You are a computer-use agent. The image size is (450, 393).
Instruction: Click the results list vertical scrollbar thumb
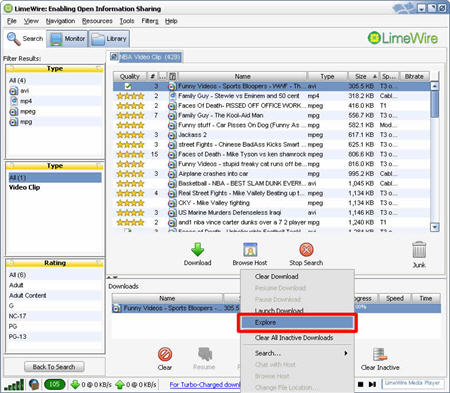pyautogui.click(x=434, y=104)
